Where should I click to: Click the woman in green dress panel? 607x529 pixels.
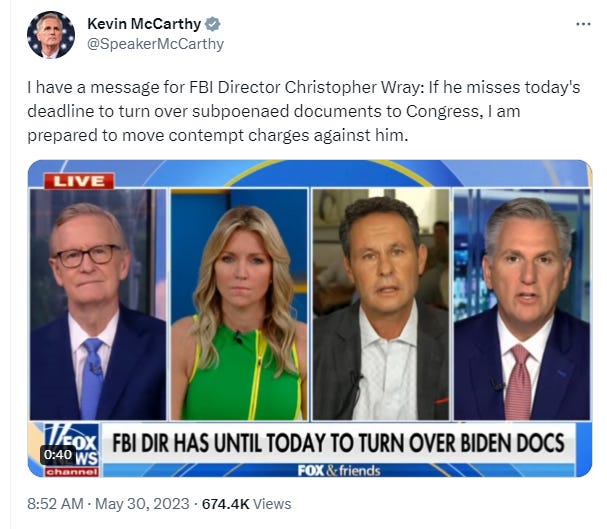[239, 304]
